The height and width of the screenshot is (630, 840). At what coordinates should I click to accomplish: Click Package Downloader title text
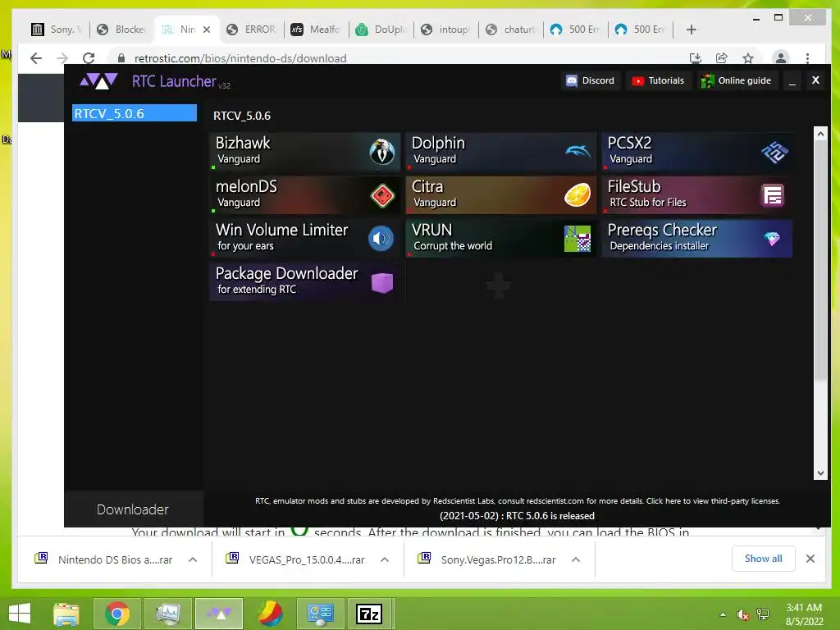[x=286, y=273]
